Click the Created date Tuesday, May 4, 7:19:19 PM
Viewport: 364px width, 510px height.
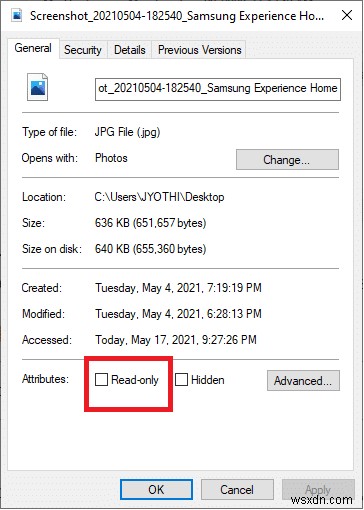(x=178, y=288)
